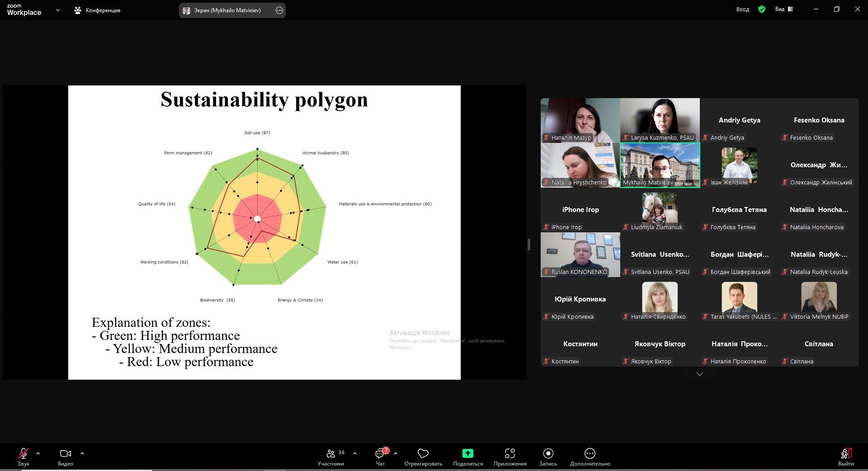Select Mykhailo Matvieiev active speaker tile

[660, 165]
